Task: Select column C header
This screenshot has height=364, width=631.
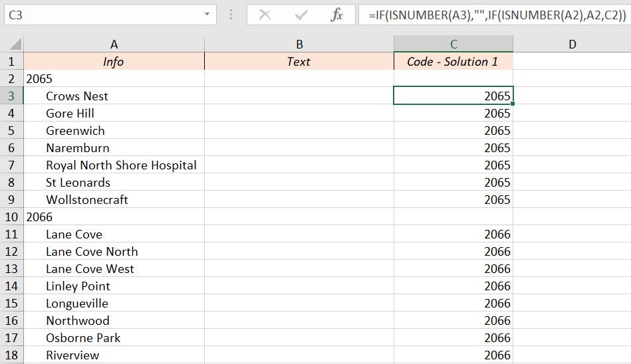Action: click(453, 45)
